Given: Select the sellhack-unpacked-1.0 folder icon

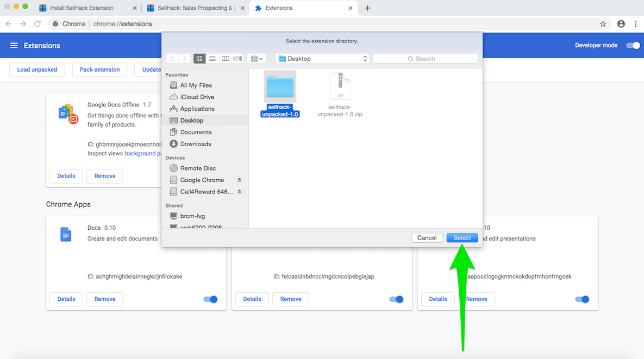Looking at the screenshot, I should point(280,86).
